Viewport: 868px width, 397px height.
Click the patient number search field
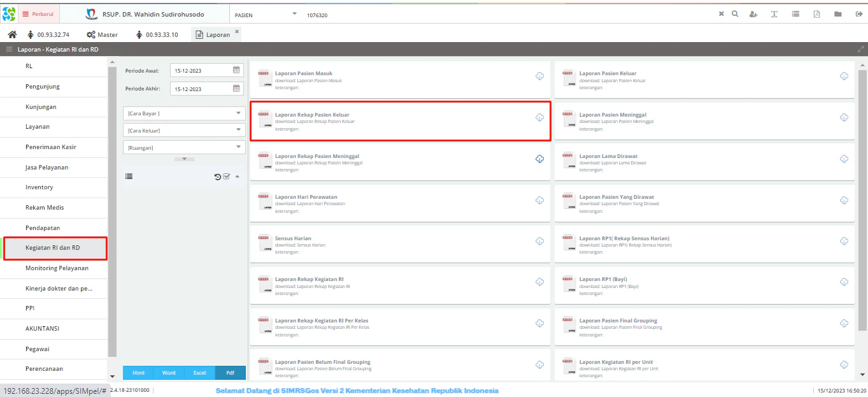pyautogui.click(x=509, y=14)
